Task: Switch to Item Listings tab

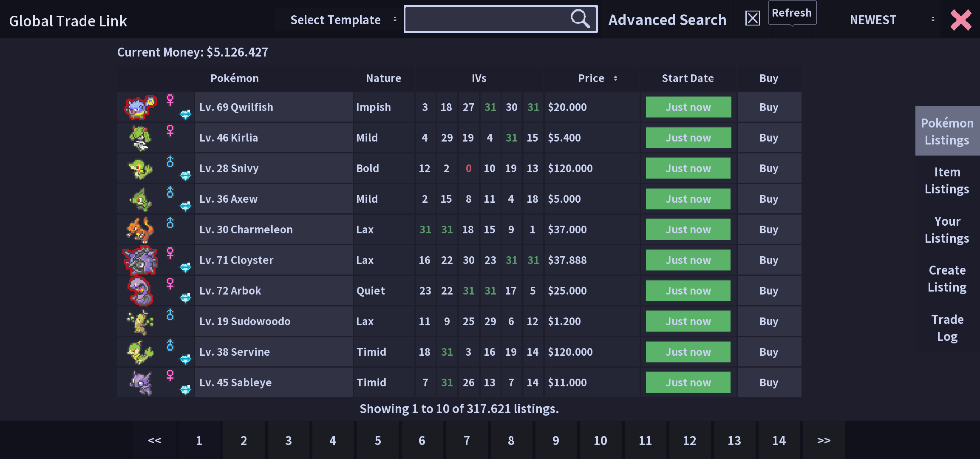Action: coord(947,180)
